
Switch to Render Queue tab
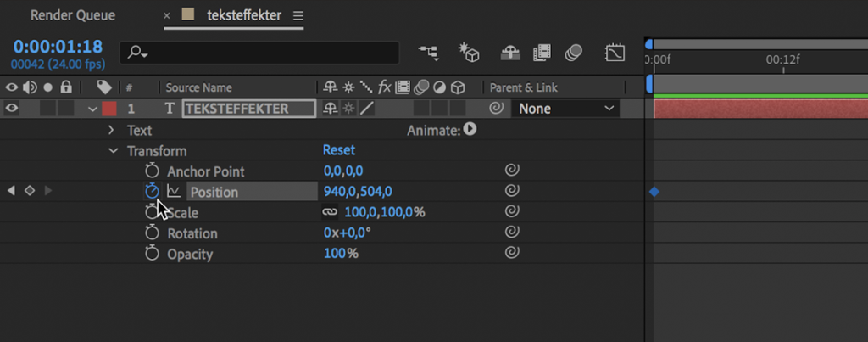pos(73,15)
